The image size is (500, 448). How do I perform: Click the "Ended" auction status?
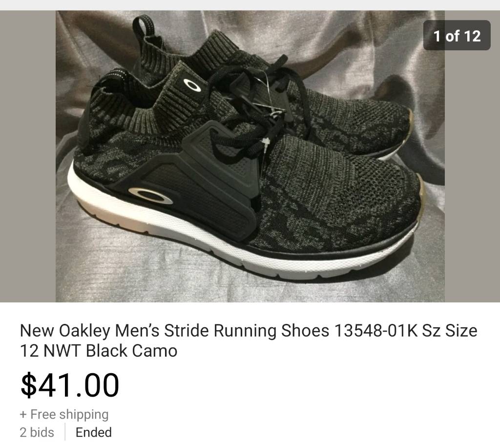(94, 432)
